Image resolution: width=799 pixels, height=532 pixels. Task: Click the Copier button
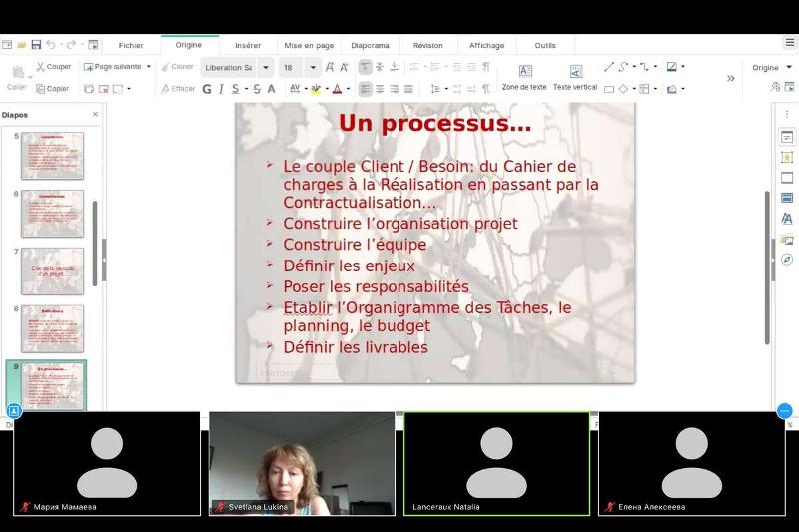pyautogui.click(x=52, y=89)
